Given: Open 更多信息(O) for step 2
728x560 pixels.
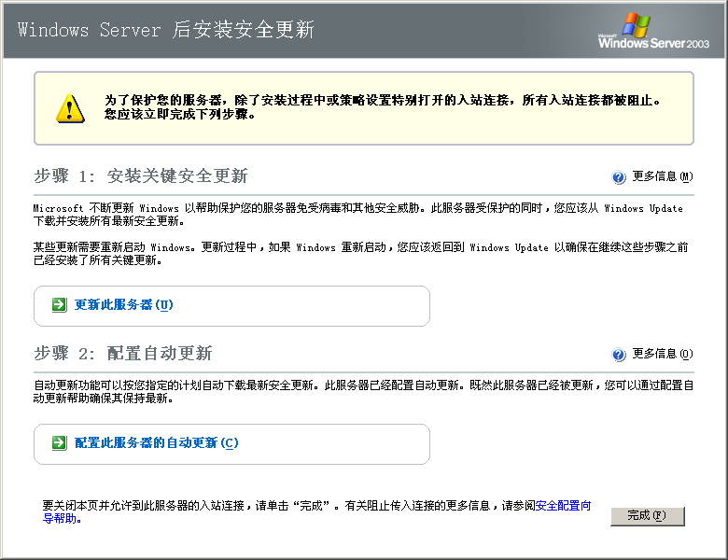Looking at the screenshot, I should coord(663,354).
